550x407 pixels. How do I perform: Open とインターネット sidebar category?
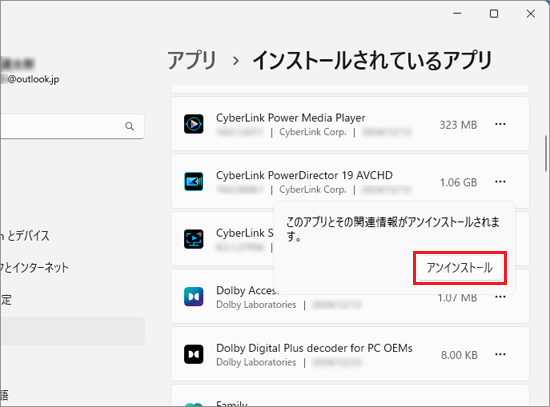click(x=34, y=268)
